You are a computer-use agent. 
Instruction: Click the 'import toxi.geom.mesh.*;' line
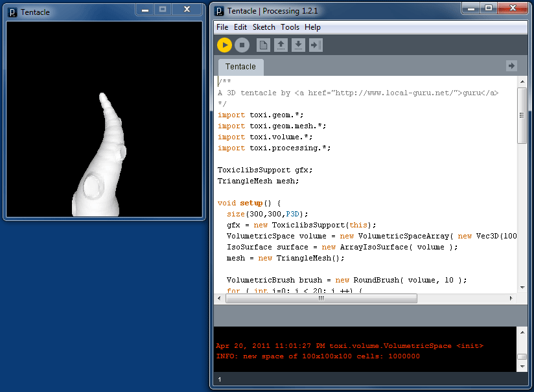tap(272, 126)
